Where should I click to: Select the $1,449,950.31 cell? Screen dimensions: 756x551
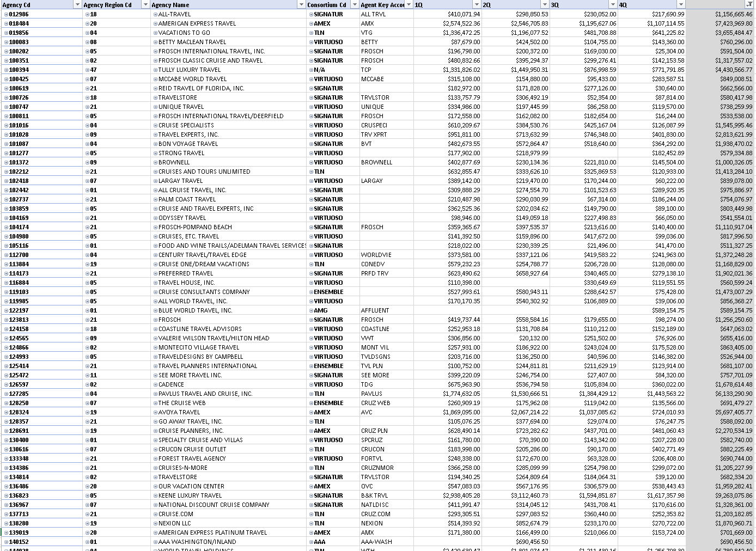coord(516,70)
